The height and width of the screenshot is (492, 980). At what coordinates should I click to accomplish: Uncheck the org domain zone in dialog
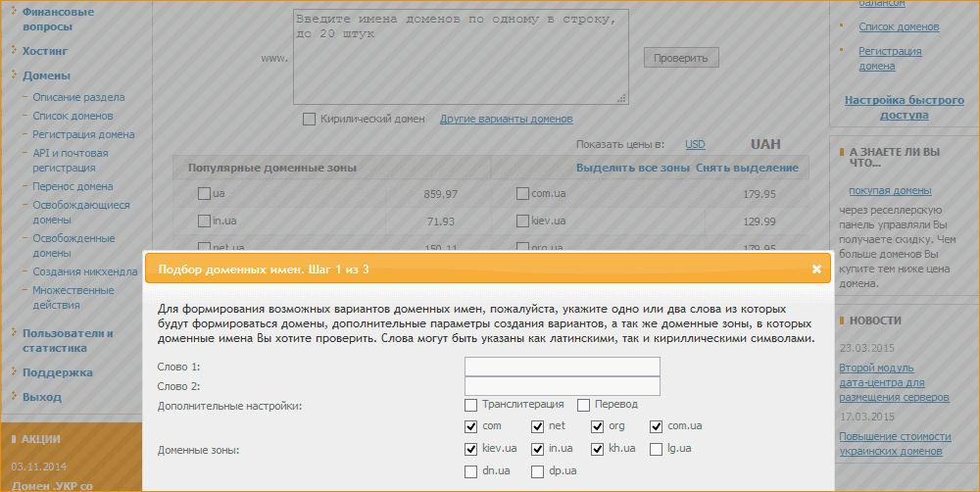(x=597, y=426)
